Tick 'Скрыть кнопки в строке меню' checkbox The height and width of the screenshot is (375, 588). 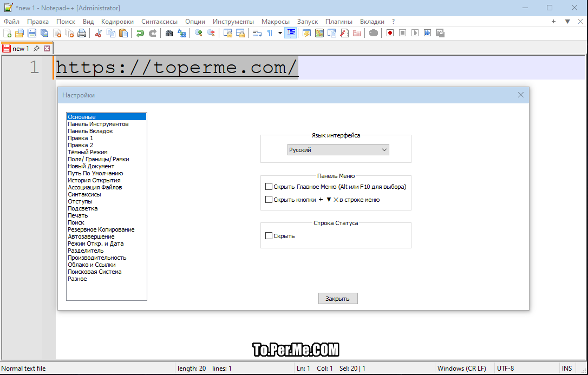tap(269, 200)
